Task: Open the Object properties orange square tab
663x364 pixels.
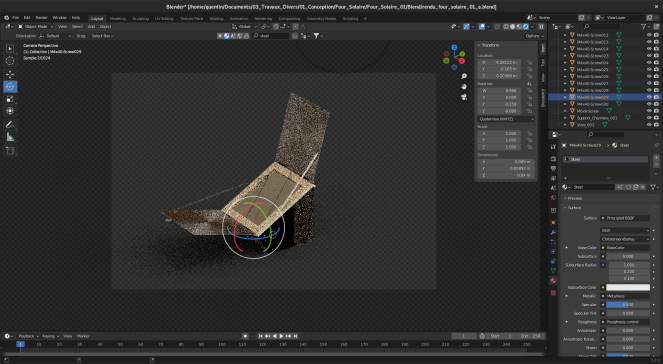Action: [x=553, y=222]
